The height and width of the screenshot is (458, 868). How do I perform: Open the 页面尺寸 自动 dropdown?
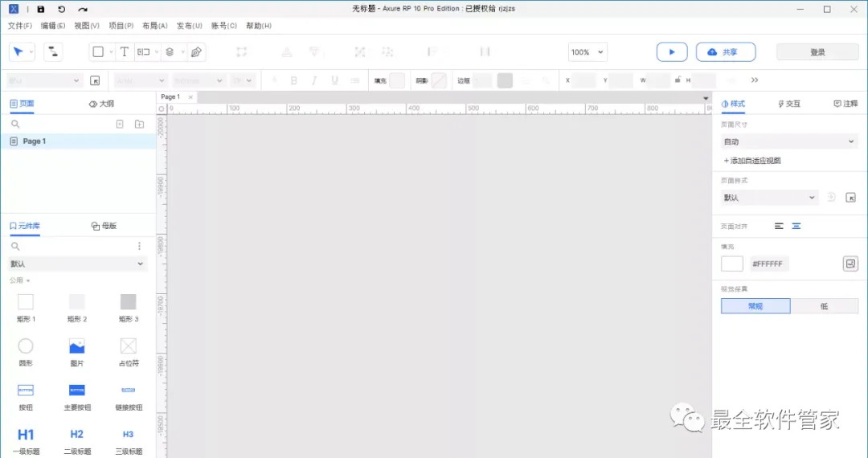coord(789,141)
